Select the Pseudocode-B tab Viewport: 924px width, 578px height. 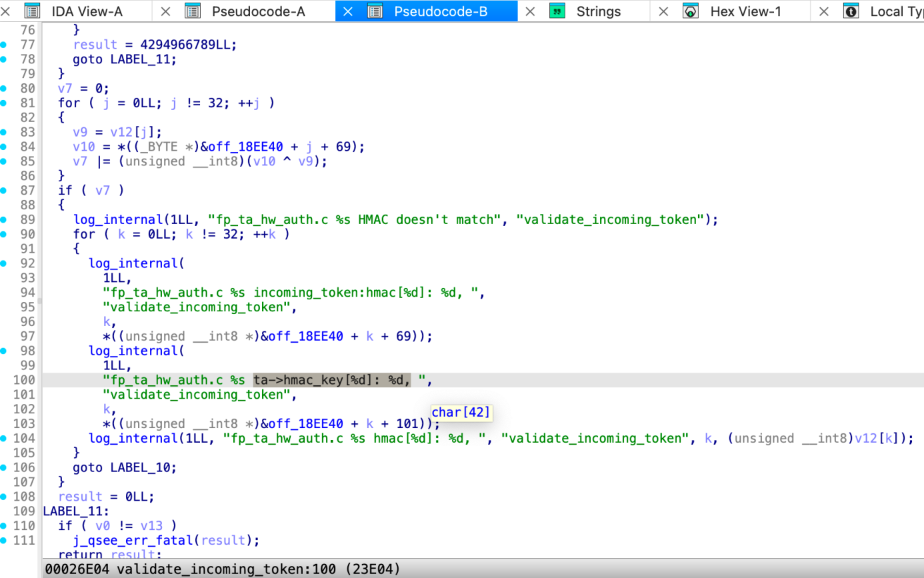pos(441,11)
